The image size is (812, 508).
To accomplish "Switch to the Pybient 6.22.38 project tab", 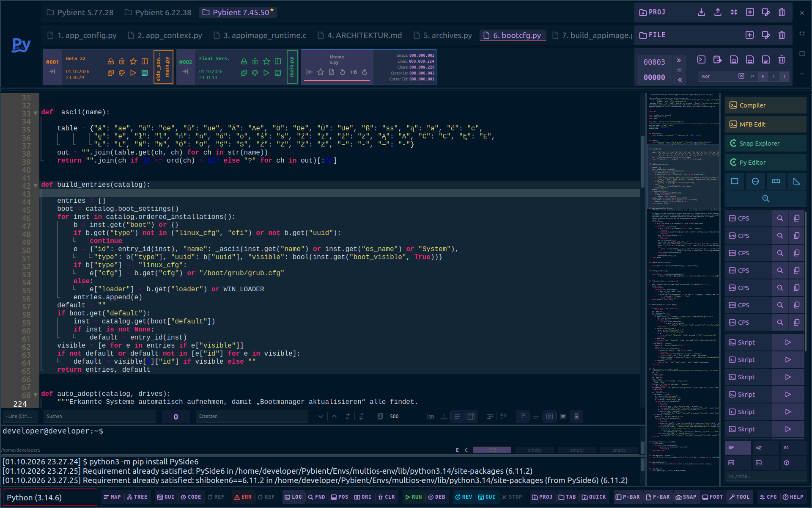I will (x=158, y=13).
